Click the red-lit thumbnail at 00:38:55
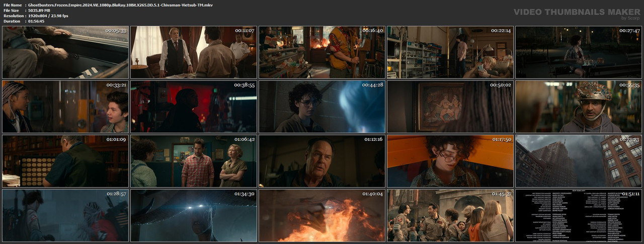 [x=194, y=107]
